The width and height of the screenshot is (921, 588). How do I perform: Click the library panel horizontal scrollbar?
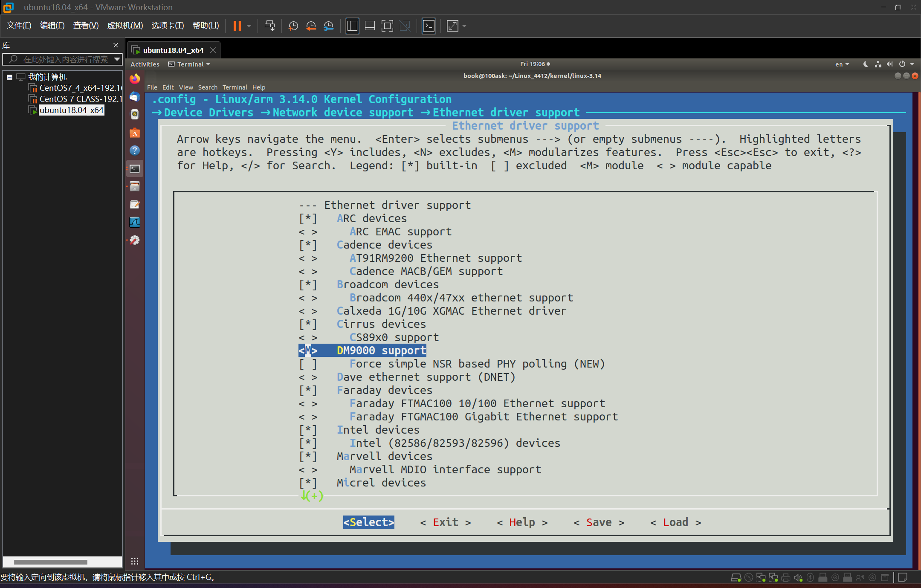click(x=50, y=562)
